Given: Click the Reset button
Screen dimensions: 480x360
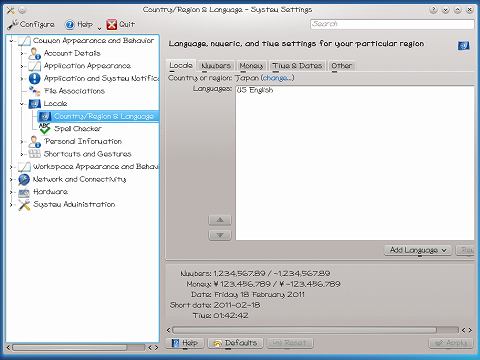Looking at the screenshot, I should pos(289,343).
